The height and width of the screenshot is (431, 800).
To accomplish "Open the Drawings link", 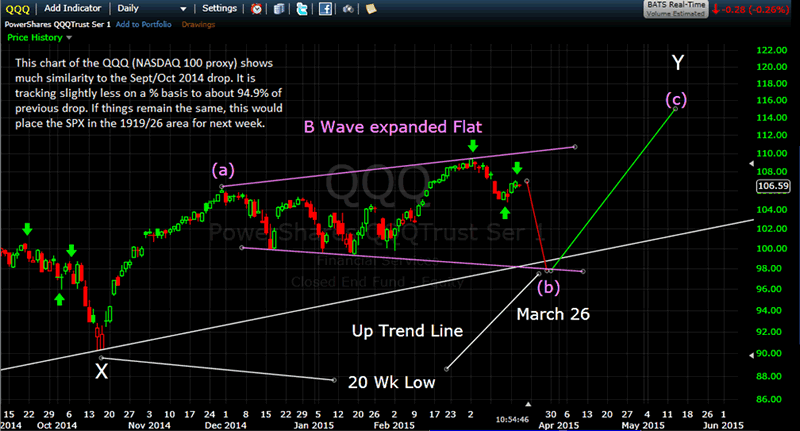I will click(198, 24).
